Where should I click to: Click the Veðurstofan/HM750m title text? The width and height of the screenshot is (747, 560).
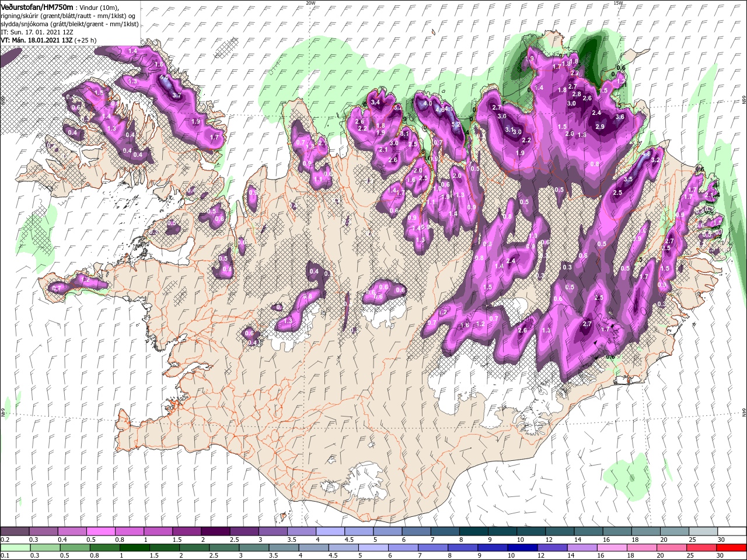point(37,7)
